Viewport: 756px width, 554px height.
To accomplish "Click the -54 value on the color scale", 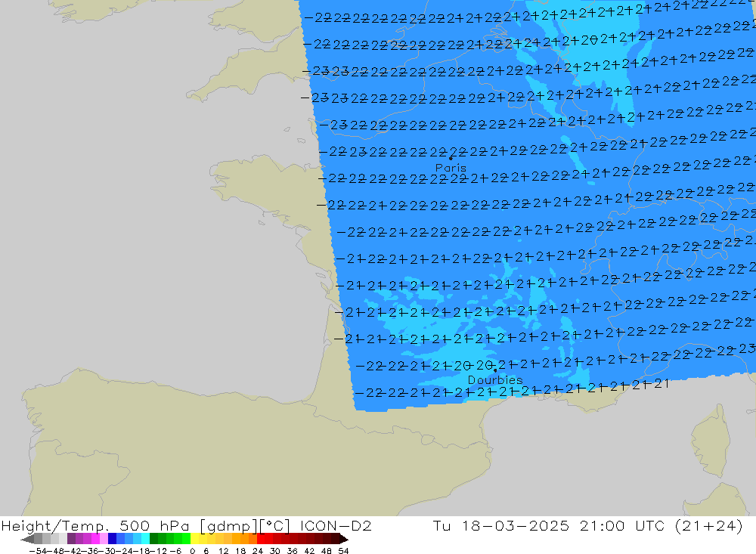I will click(x=36, y=551).
